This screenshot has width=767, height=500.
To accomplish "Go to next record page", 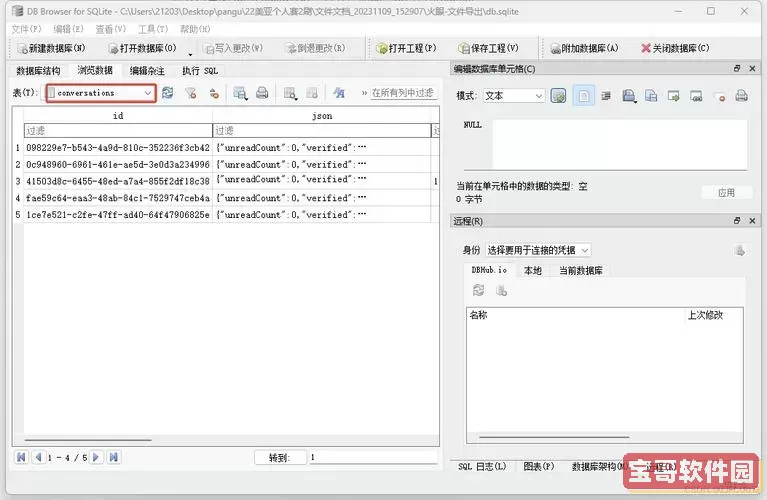I will coord(96,457).
